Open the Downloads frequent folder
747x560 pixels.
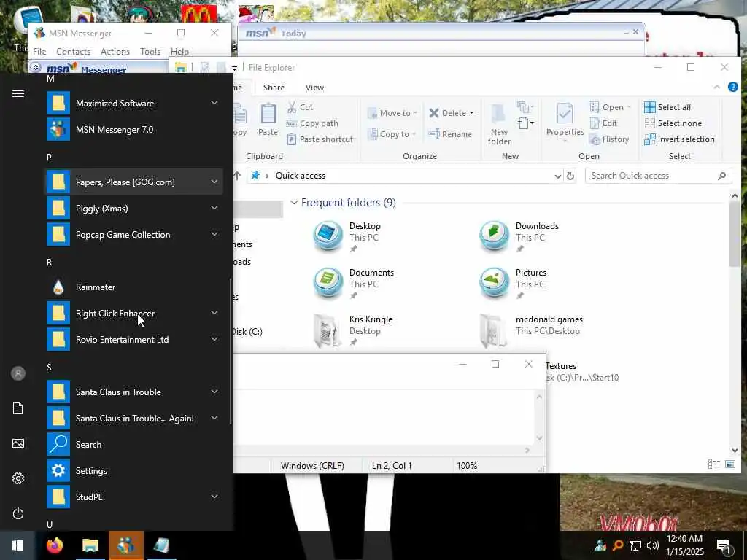pyautogui.click(x=519, y=236)
